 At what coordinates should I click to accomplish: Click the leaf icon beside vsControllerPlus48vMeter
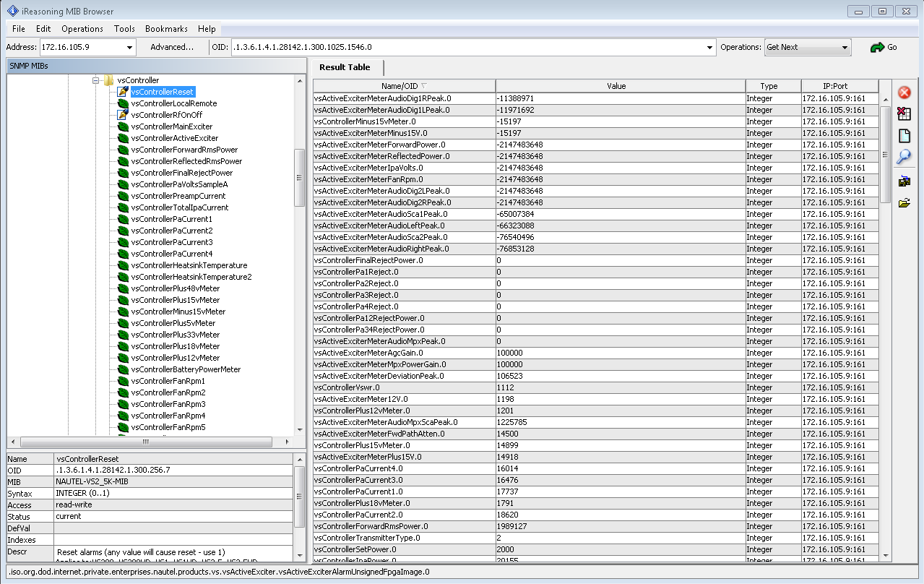122,288
